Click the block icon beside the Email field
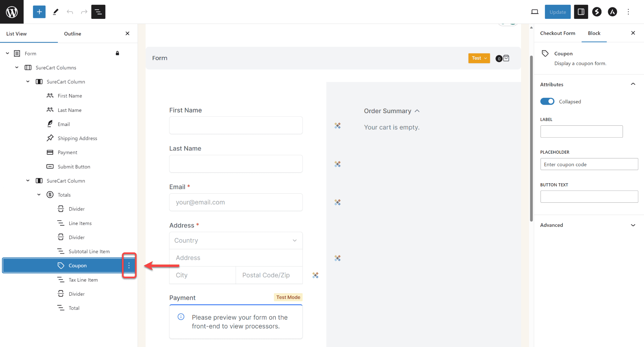 tap(337, 202)
